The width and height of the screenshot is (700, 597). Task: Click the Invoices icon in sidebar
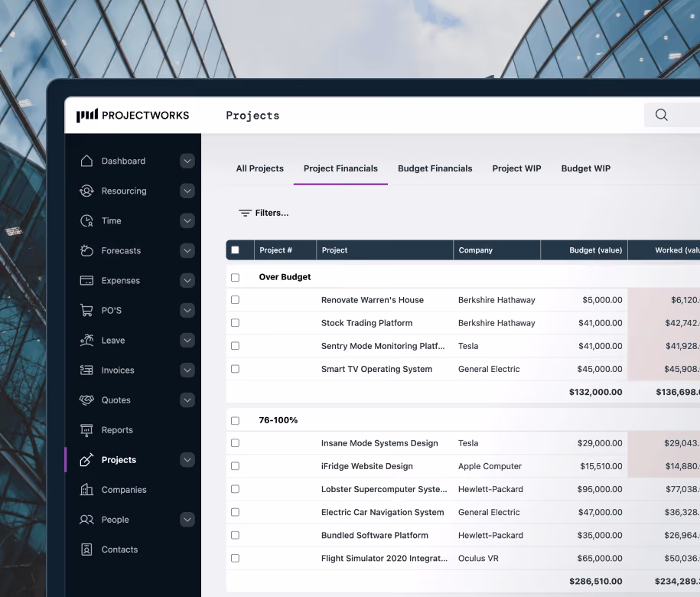click(x=86, y=370)
